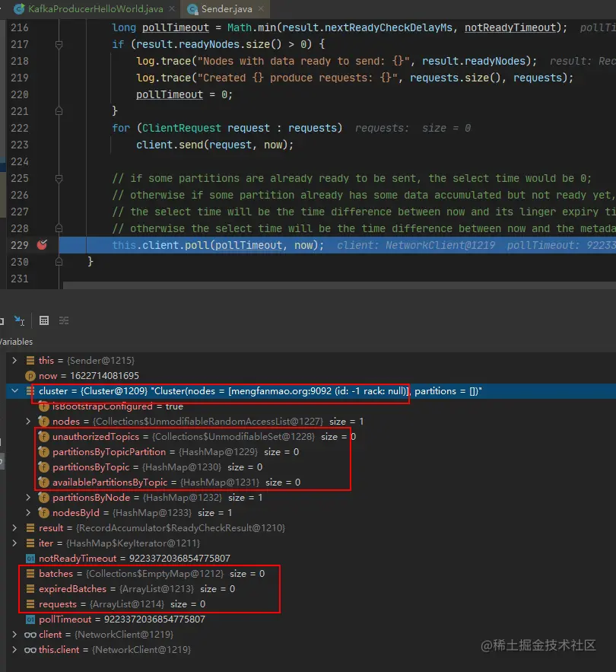Collapse the if block at line 217
Viewport: 616px width, 672px height.
[x=59, y=44]
